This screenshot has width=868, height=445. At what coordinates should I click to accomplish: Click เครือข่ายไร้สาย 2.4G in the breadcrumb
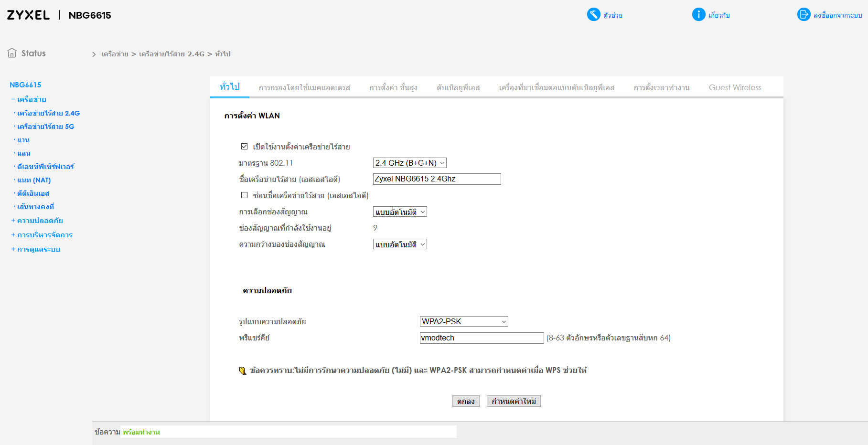click(x=171, y=54)
